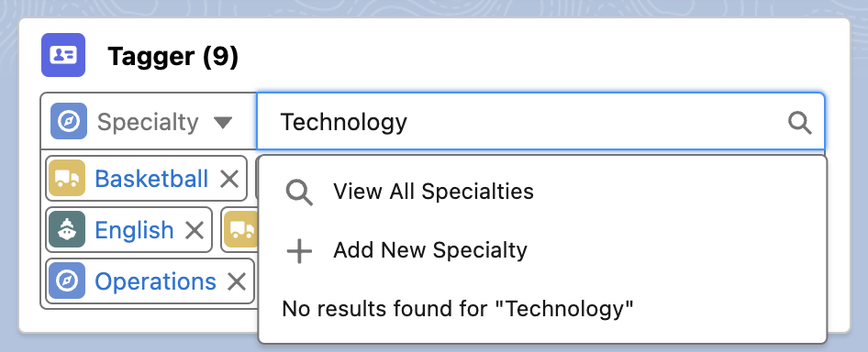Click the Tagger contact card icon
The width and height of the screenshot is (868, 352).
pyautogui.click(x=63, y=55)
